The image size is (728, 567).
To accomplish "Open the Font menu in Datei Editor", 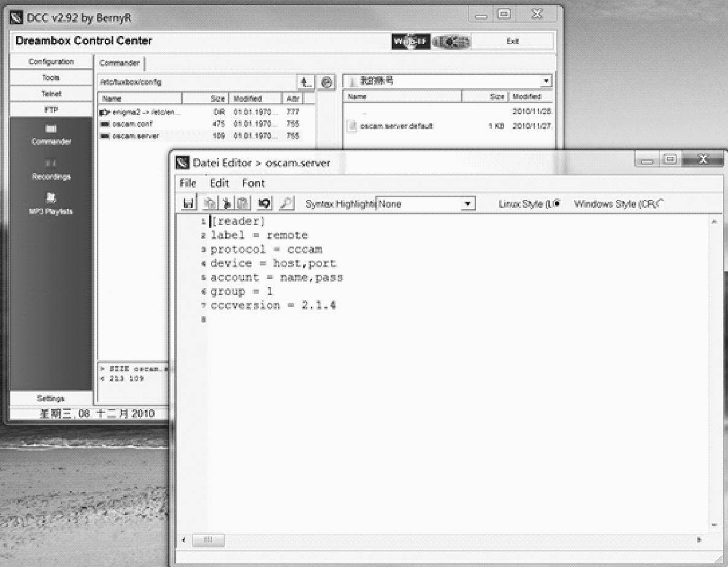I will pyautogui.click(x=253, y=183).
